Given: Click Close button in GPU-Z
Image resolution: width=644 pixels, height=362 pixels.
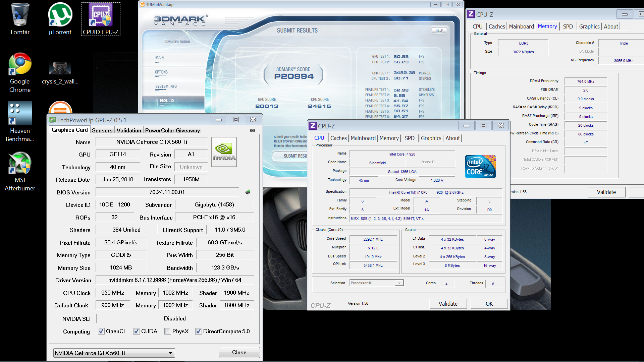Looking at the screenshot, I should coord(239,352).
